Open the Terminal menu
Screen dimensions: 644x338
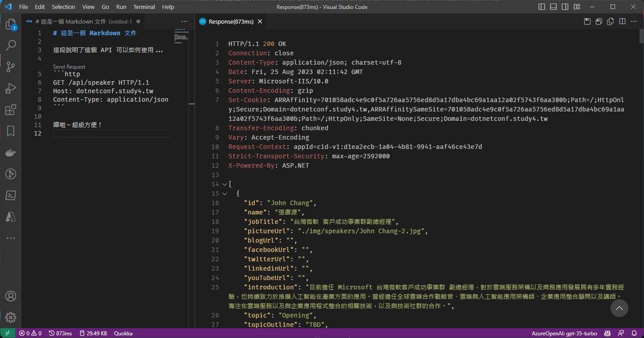[144, 7]
